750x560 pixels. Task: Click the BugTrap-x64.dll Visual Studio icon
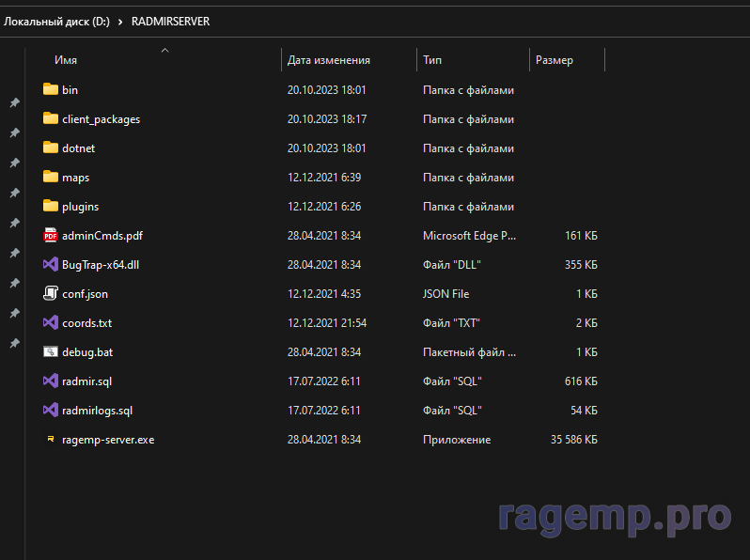(x=50, y=264)
